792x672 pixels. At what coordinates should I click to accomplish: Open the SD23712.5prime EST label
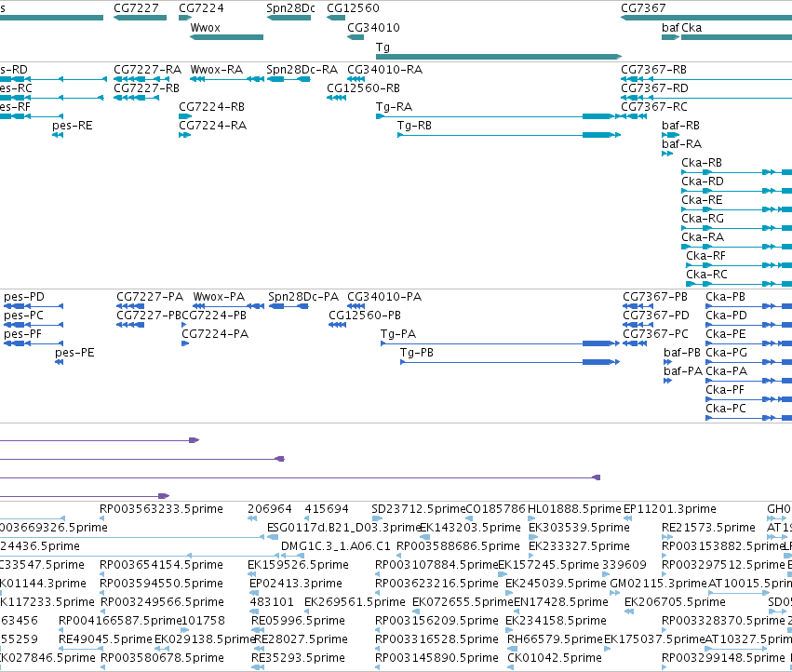[418, 509]
